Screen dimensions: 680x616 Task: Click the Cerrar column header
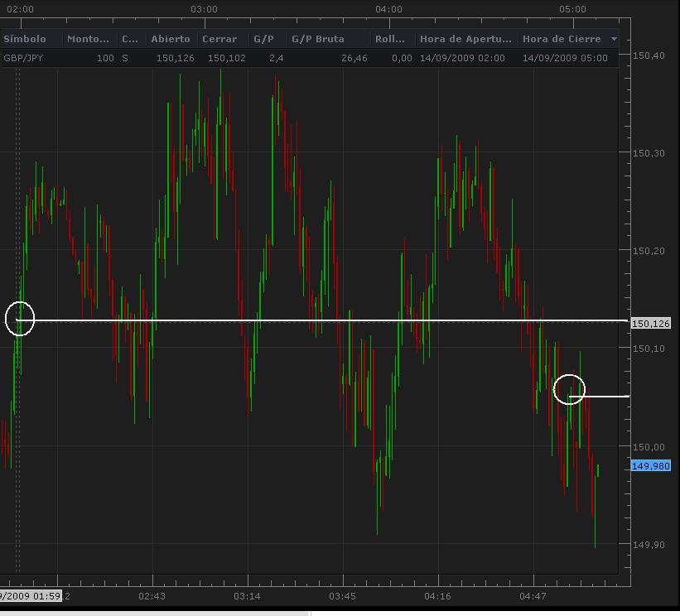tap(219, 39)
